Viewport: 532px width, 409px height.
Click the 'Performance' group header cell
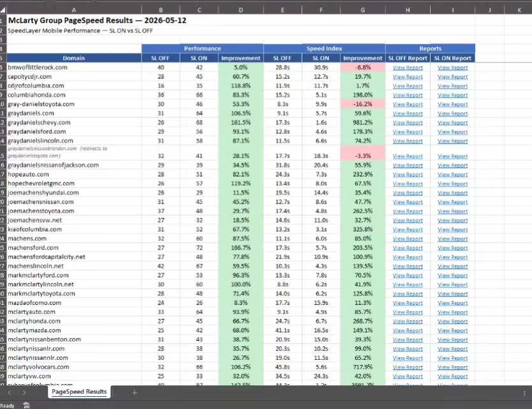click(x=202, y=48)
